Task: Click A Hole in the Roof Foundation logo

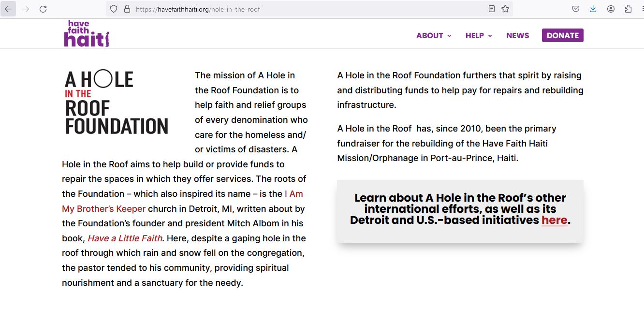Action: (117, 103)
